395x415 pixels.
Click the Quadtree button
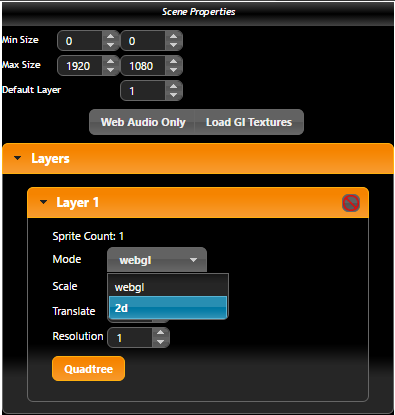[88, 369]
